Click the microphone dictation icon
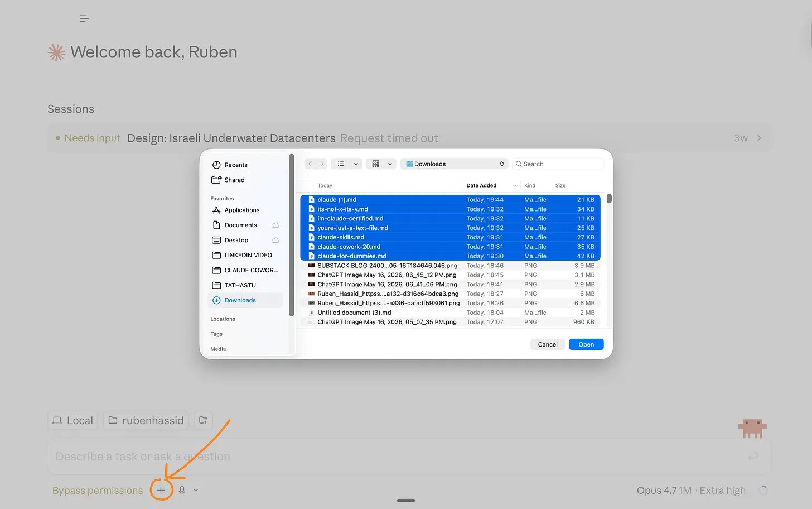This screenshot has height=509, width=812. pos(182,490)
